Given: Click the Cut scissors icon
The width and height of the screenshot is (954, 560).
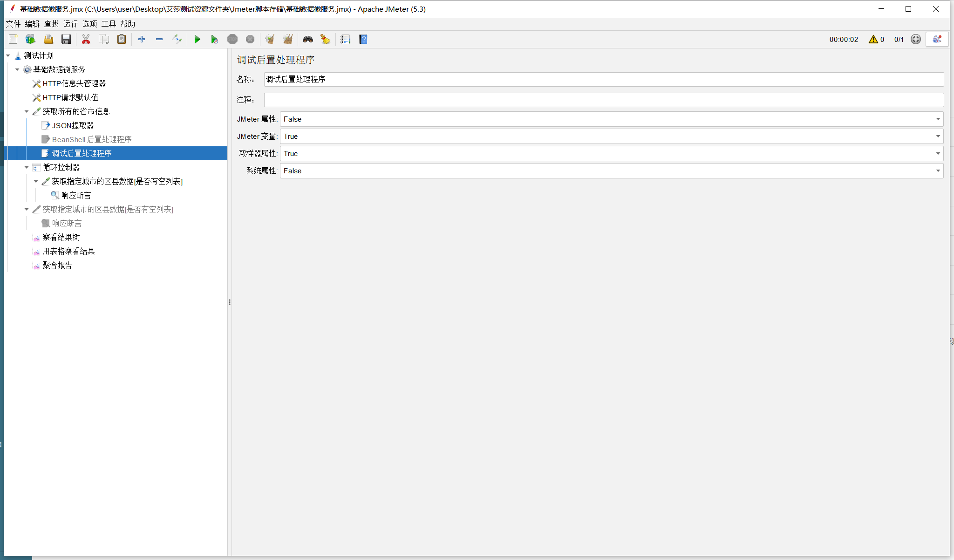Looking at the screenshot, I should (x=86, y=40).
